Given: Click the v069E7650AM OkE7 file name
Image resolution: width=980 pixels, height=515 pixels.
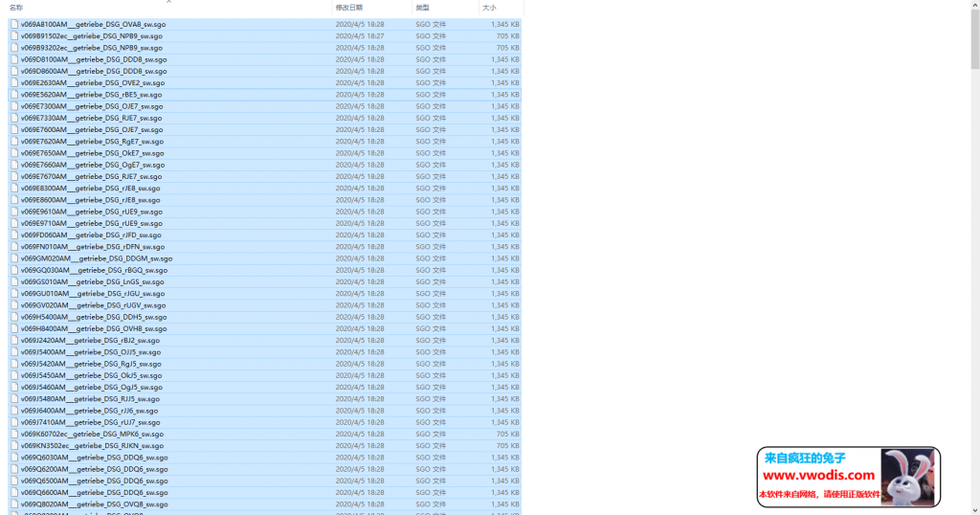Looking at the screenshot, I should pyautogui.click(x=92, y=153).
